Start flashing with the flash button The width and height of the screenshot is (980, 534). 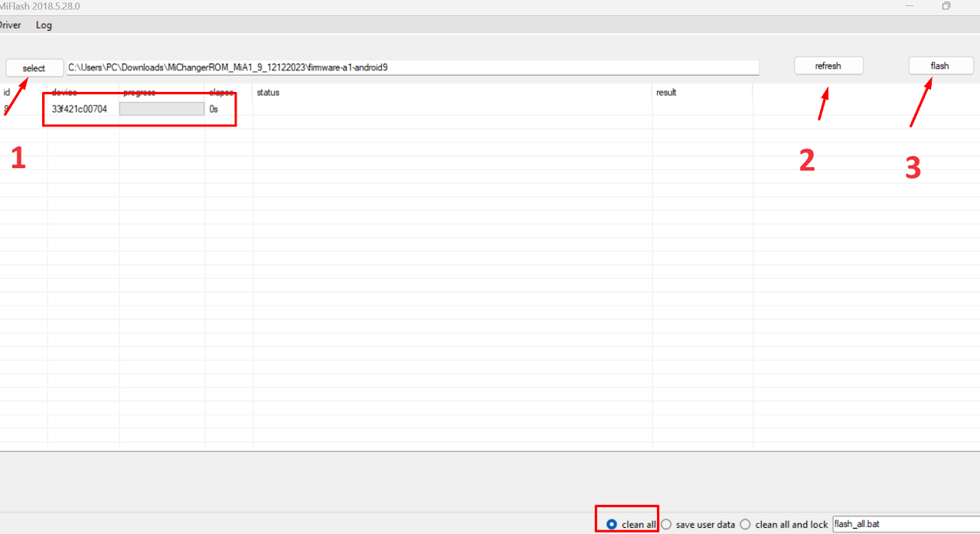[x=940, y=66]
